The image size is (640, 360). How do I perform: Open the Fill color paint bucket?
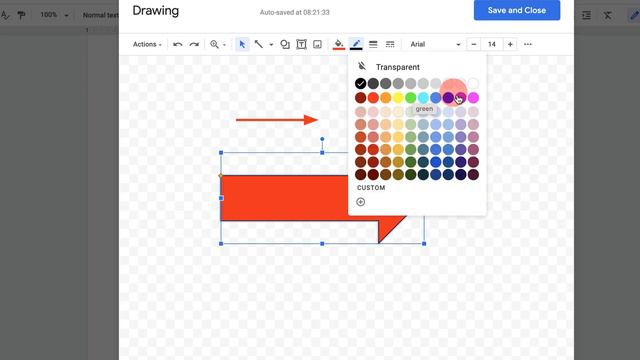(339, 44)
